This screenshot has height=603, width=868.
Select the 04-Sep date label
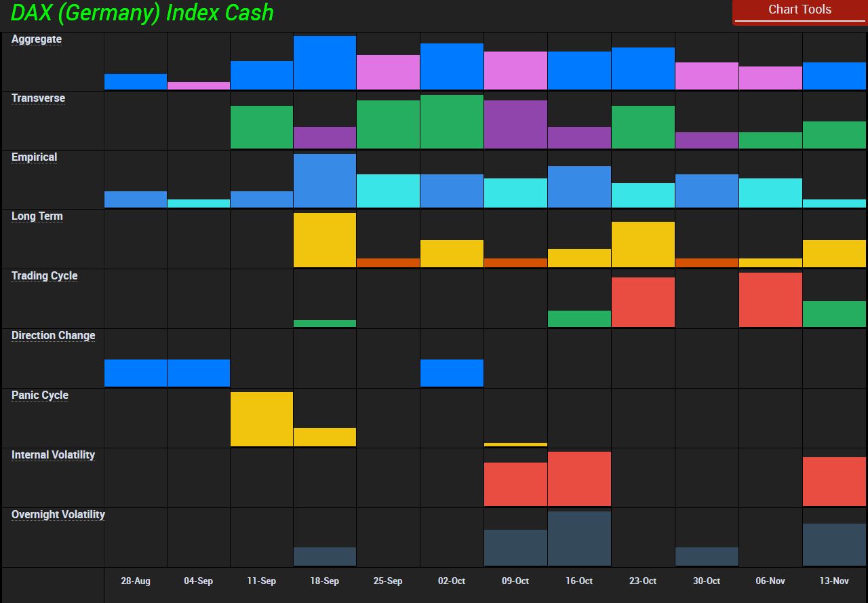199,581
